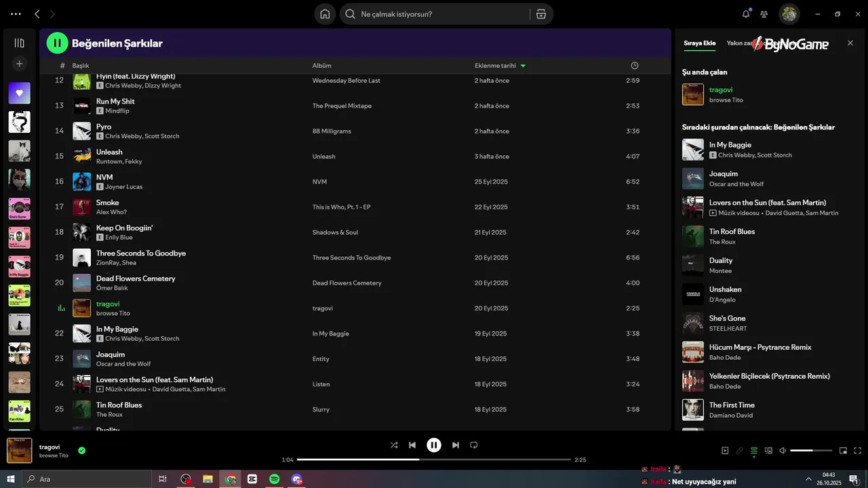Image resolution: width=868 pixels, height=488 pixels.
Task: Toggle full screen icon in player bar
Action: click(x=858, y=451)
